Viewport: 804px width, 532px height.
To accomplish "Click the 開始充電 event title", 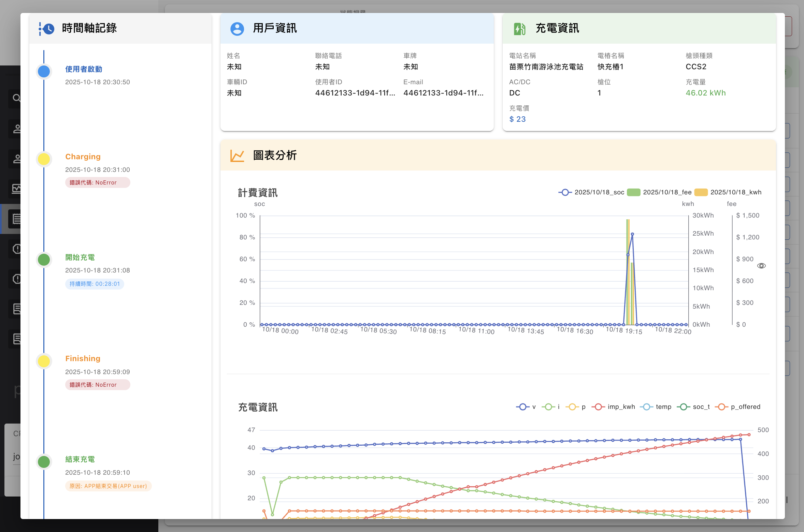I will [x=80, y=257].
